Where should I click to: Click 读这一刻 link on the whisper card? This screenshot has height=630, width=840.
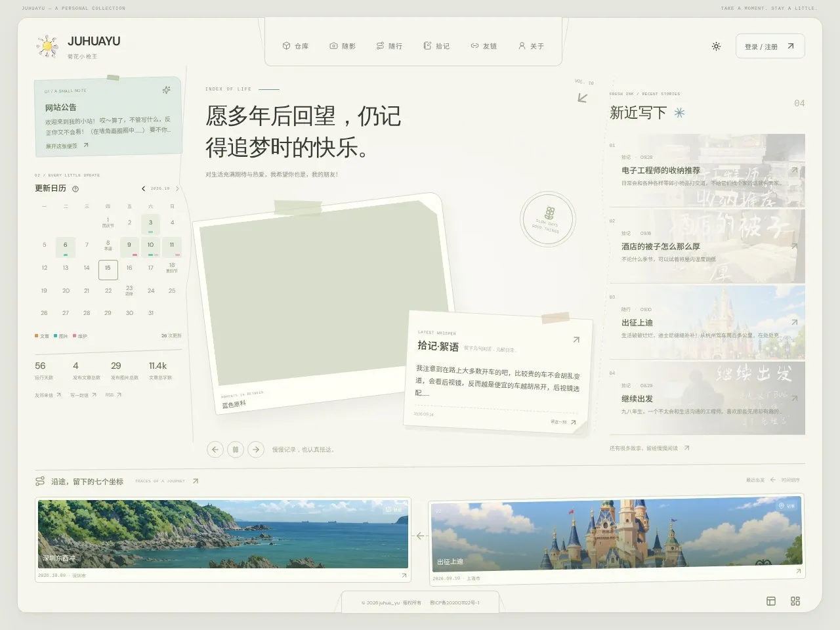pyautogui.click(x=563, y=422)
